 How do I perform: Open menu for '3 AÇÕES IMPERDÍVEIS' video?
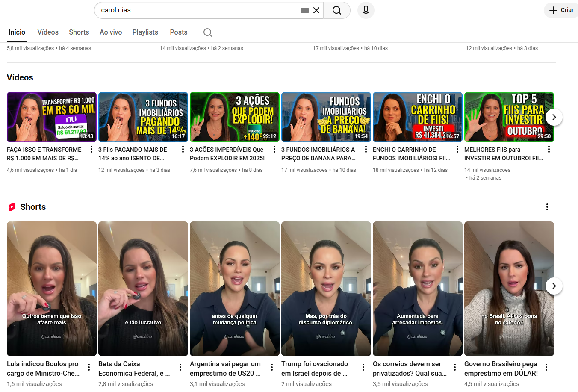click(x=274, y=149)
